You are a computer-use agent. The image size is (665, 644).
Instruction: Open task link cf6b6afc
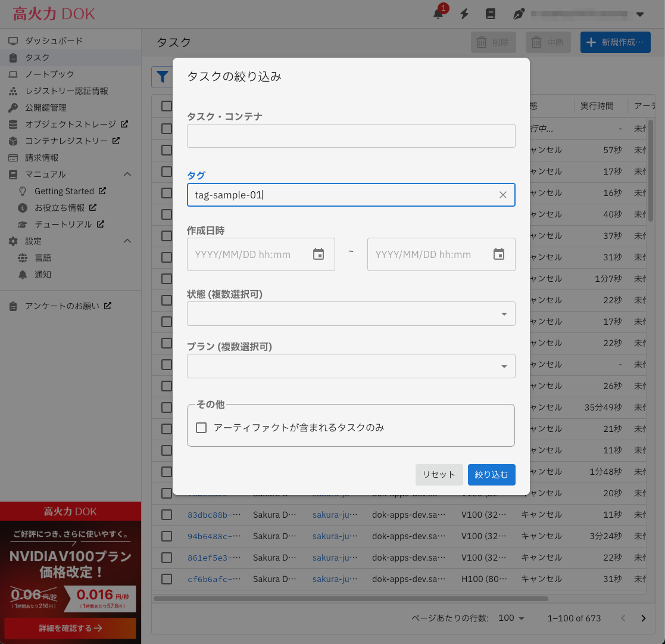click(214, 579)
